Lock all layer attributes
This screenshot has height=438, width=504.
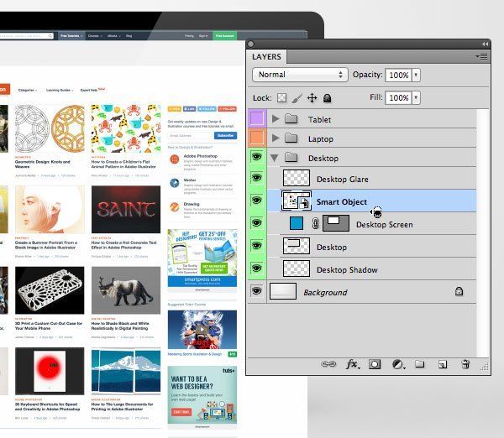tap(328, 98)
